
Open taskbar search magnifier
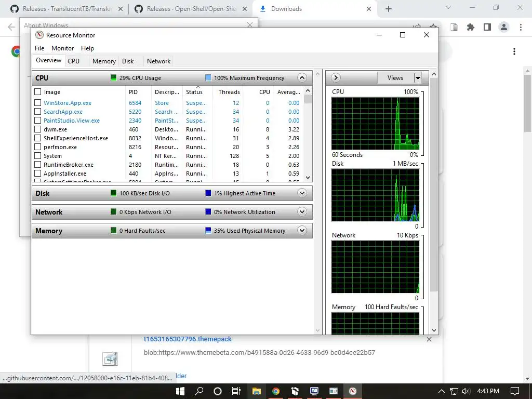pos(199,391)
